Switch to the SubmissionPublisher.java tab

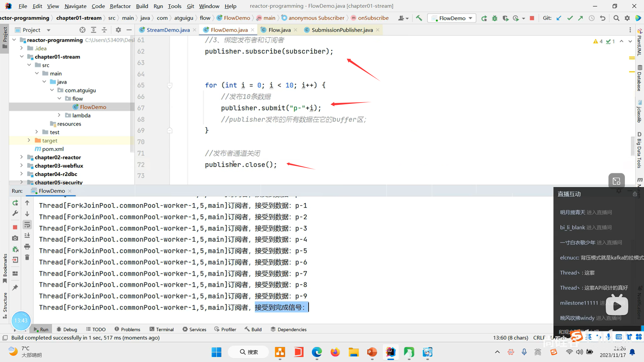pyautogui.click(x=342, y=30)
